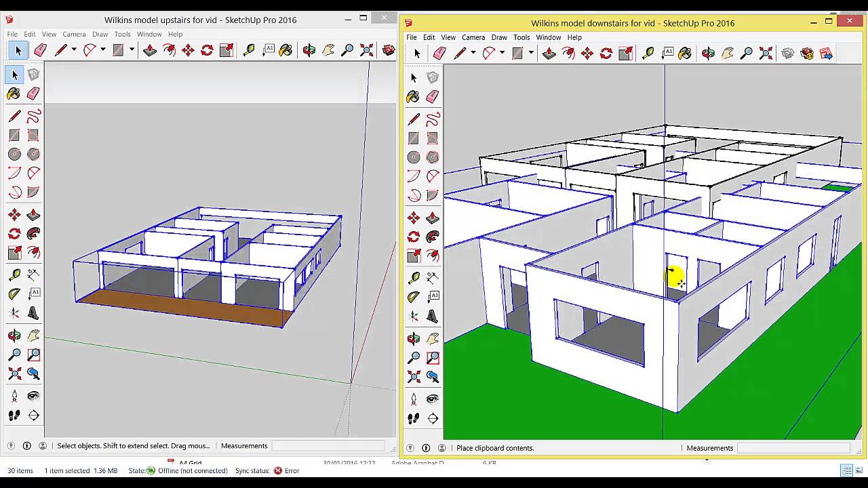The image size is (868, 488).
Task: Pick Section Plane tool in upstairs side toolbar
Action: click(x=33, y=415)
